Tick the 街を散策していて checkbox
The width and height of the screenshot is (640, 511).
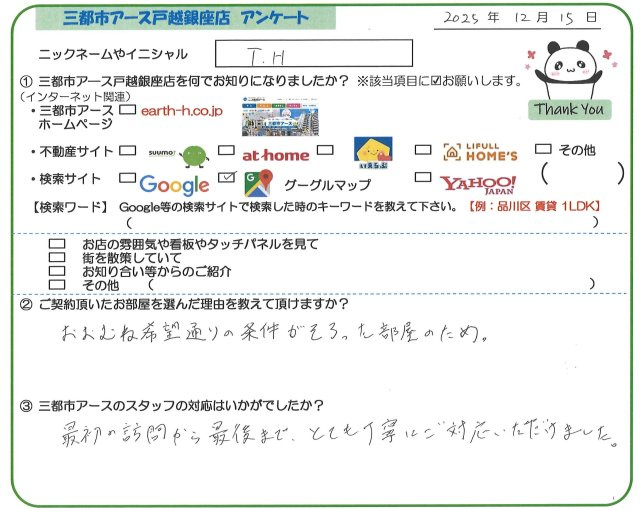(57, 257)
